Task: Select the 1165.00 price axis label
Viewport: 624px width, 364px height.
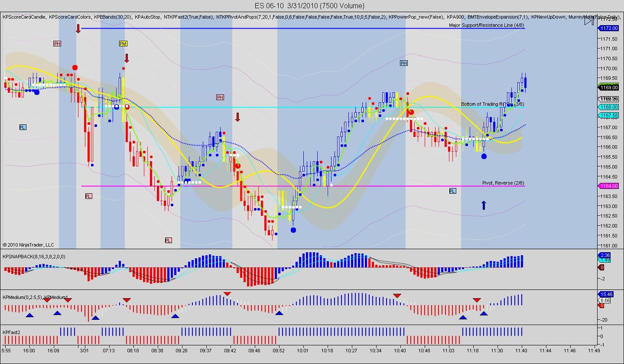Action: 609,166
